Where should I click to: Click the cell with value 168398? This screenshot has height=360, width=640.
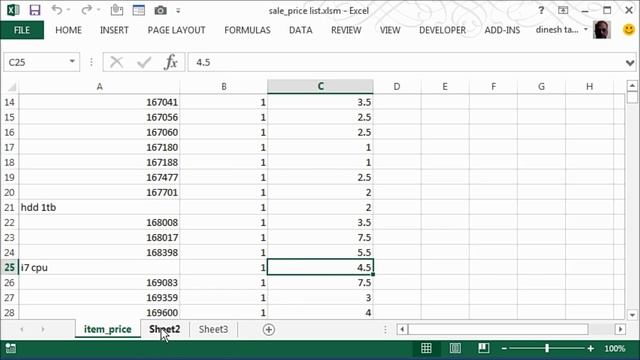click(99, 253)
